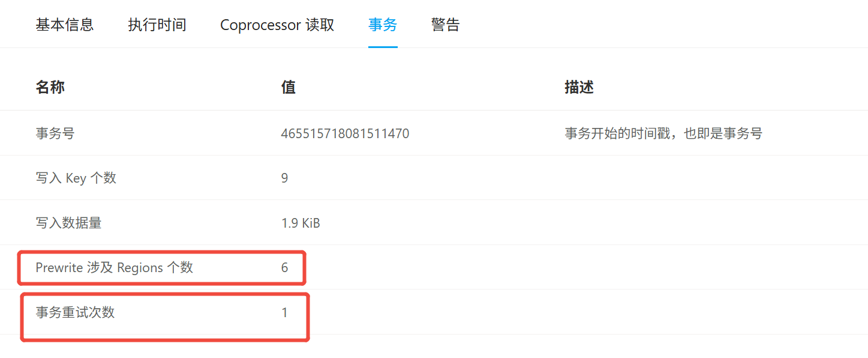Select the 事务号 row label
Viewport: 868px width, 358px height.
coord(55,133)
